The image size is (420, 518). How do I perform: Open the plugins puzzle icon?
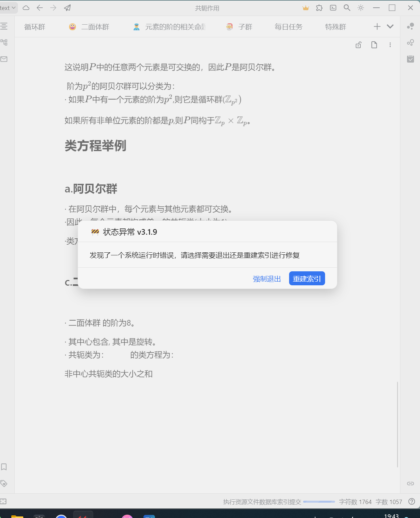(x=319, y=8)
